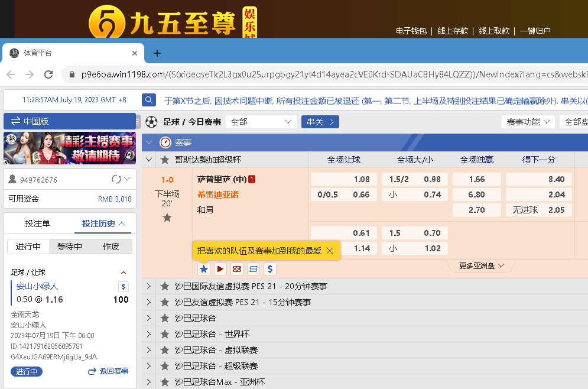The image size is (588, 389).
Task: Select the 投注历史 tab
Action: coord(103,223)
